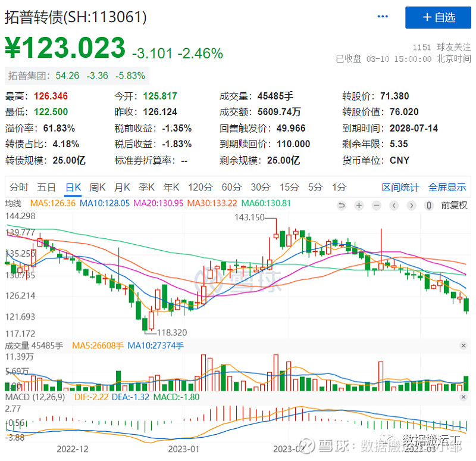Image resolution: width=476 pixels, height=461 pixels.
Task: Click the 回售触发价 value 49.966
Action: [291, 128]
